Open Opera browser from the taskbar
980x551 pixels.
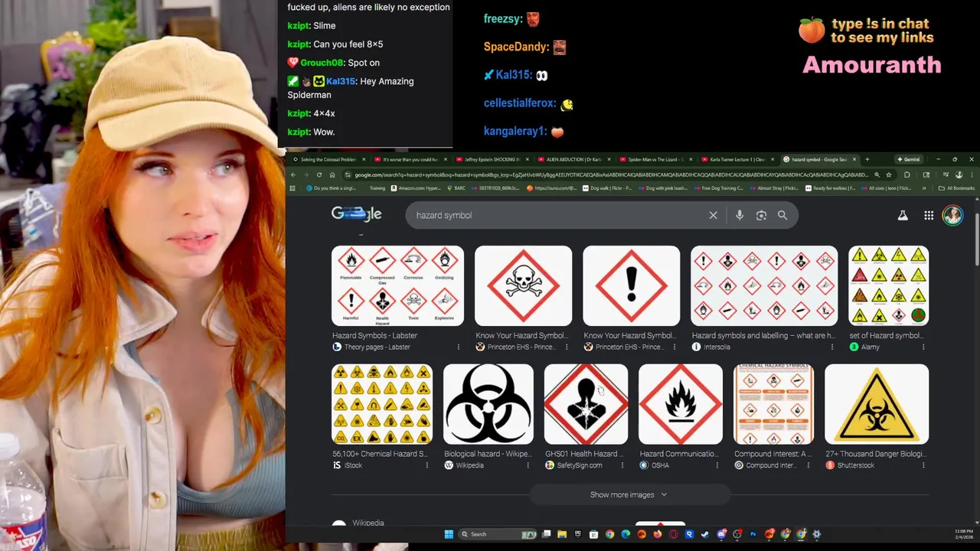pos(674,534)
